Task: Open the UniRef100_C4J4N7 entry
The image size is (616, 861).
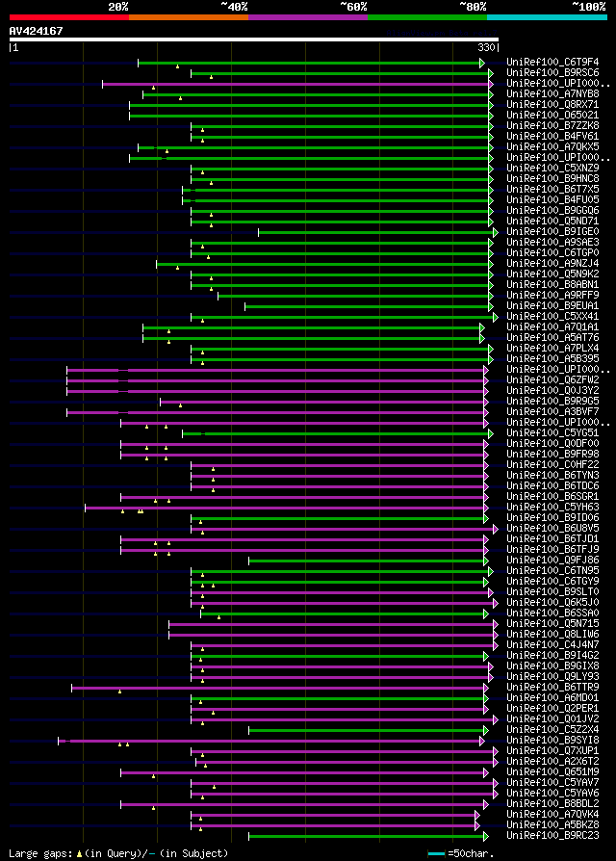Action: [552, 644]
